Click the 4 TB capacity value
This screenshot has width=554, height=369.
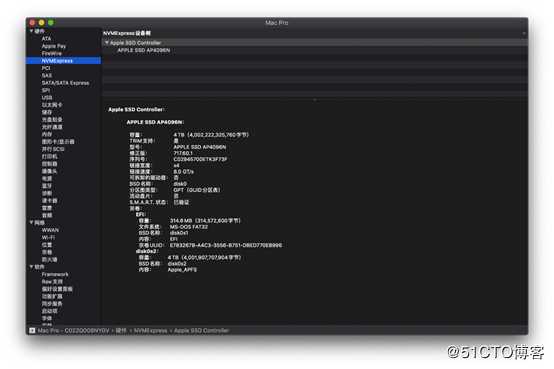point(211,135)
